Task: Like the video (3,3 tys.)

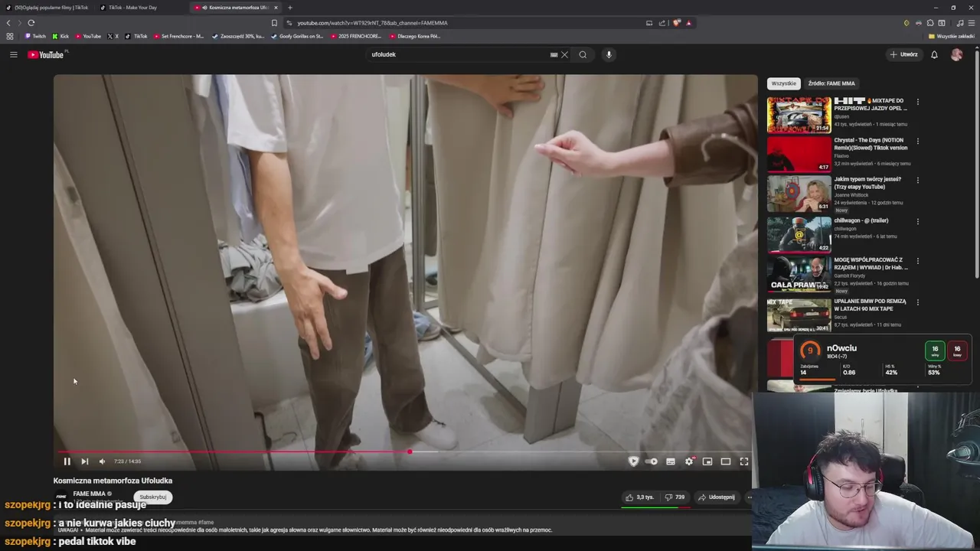Action: (x=639, y=497)
